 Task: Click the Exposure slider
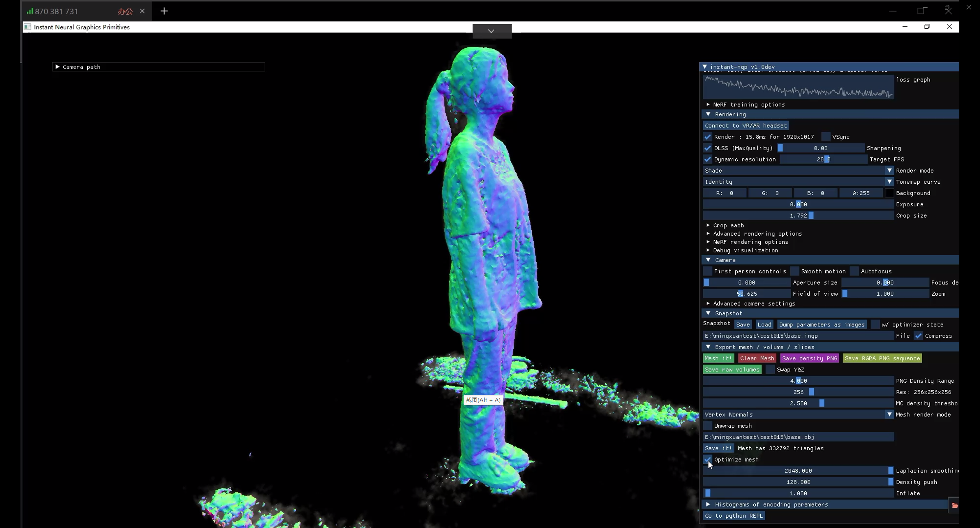point(798,204)
